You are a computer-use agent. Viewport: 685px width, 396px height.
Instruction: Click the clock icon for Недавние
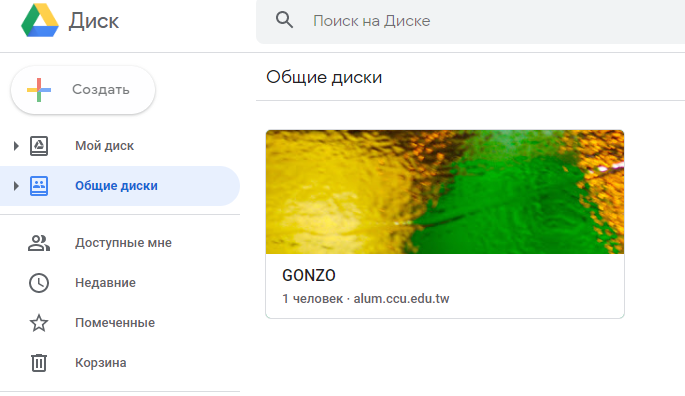39,283
